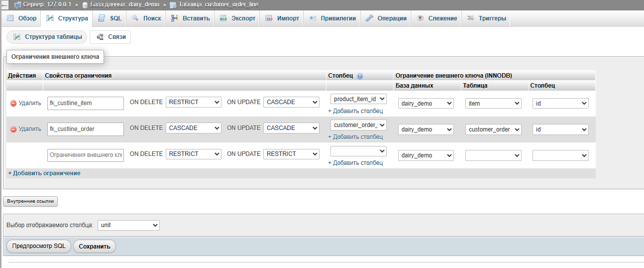Click the Связи relations icon
The image size is (644, 268).
tap(100, 37)
